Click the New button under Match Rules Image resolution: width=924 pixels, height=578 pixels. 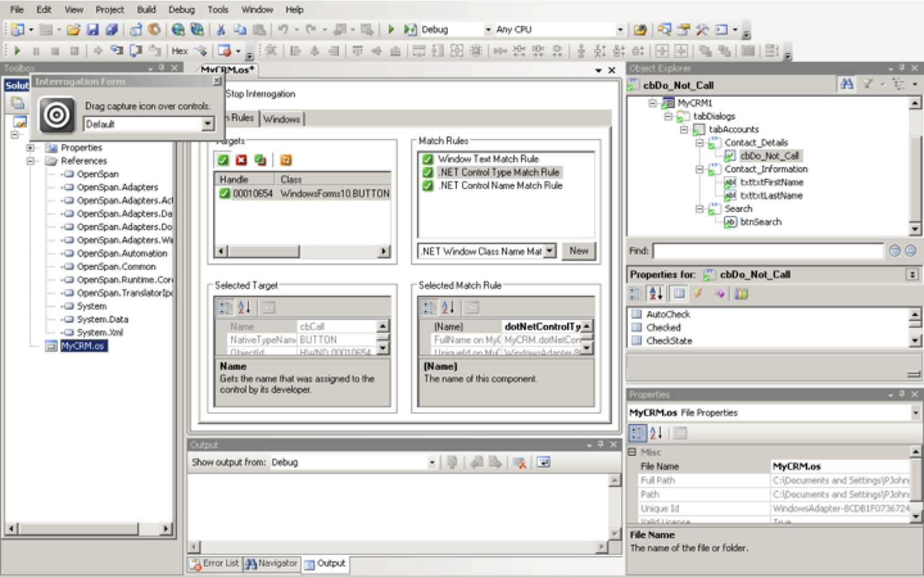578,251
